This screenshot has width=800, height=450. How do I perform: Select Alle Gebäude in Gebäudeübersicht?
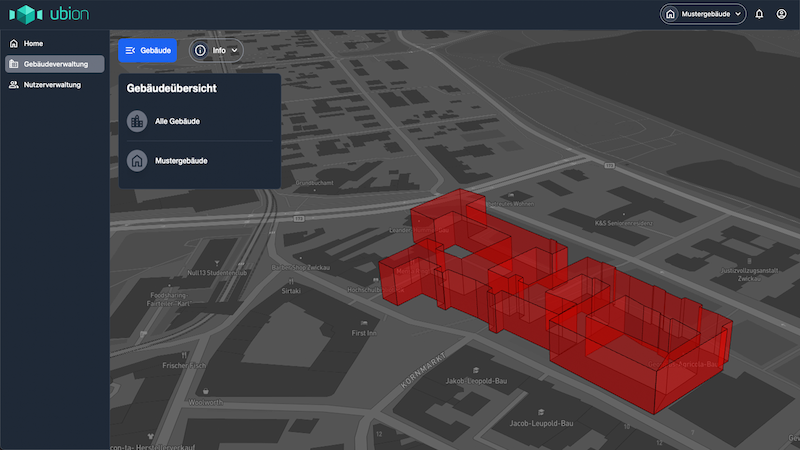click(x=178, y=121)
